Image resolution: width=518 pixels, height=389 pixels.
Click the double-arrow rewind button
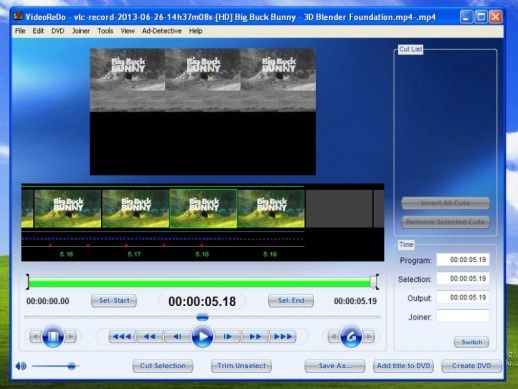150,337
